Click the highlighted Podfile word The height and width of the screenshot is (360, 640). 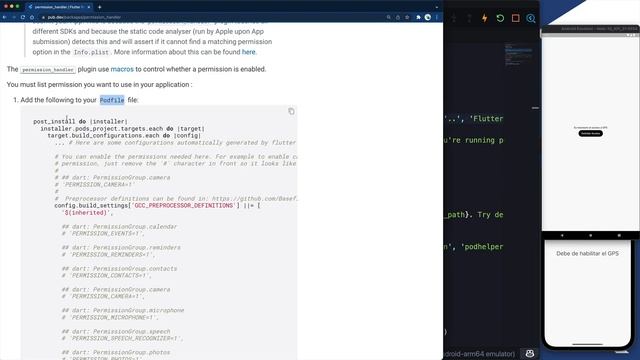pyautogui.click(x=112, y=100)
